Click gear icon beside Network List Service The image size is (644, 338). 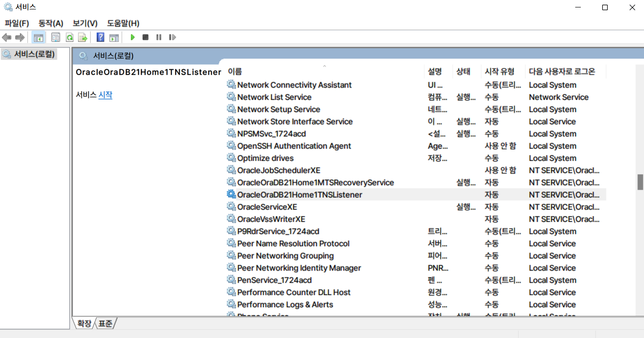point(231,97)
